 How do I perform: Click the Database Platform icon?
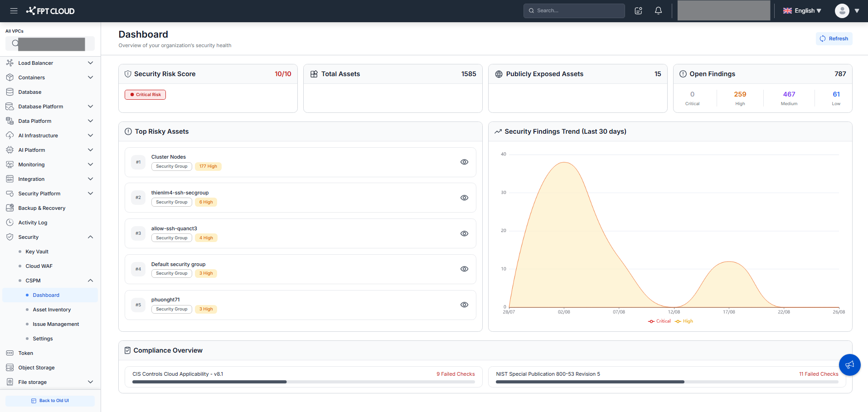10,107
